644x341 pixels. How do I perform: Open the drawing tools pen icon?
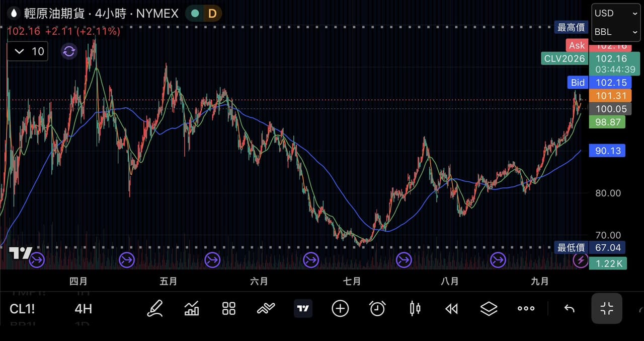click(155, 308)
